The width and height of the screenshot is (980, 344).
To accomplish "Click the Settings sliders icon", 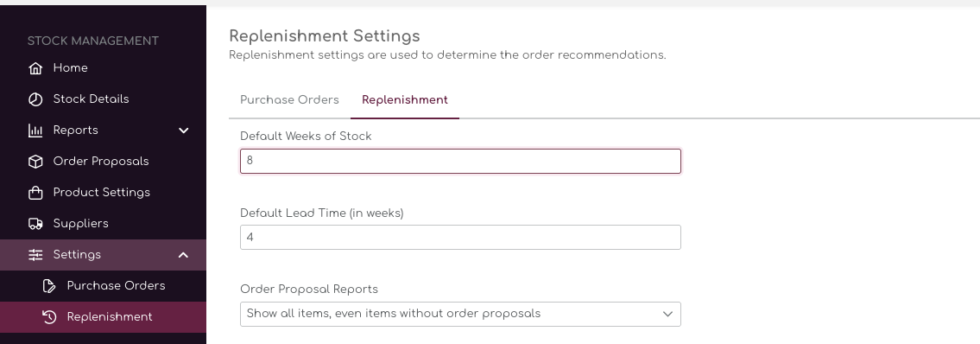I will coord(35,255).
